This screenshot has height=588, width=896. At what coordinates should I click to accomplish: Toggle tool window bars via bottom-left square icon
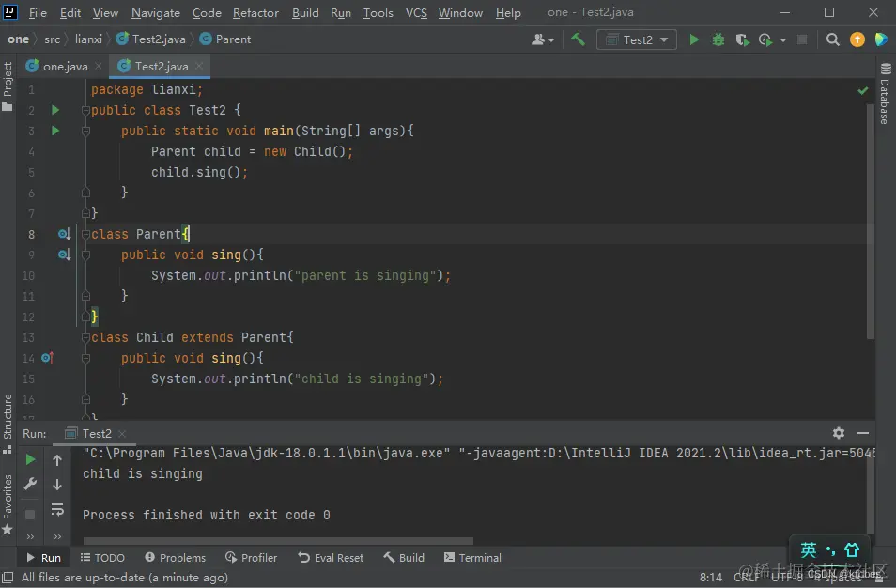[x=8, y=577]
